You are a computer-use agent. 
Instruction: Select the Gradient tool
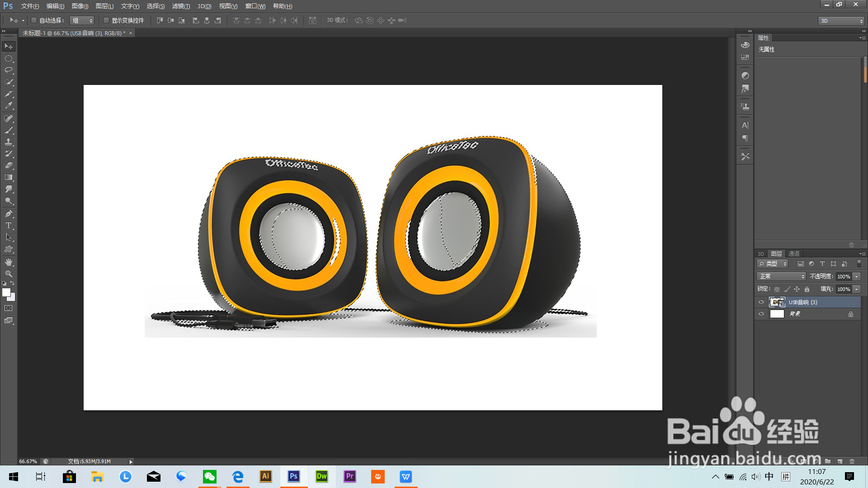(9, 178)
